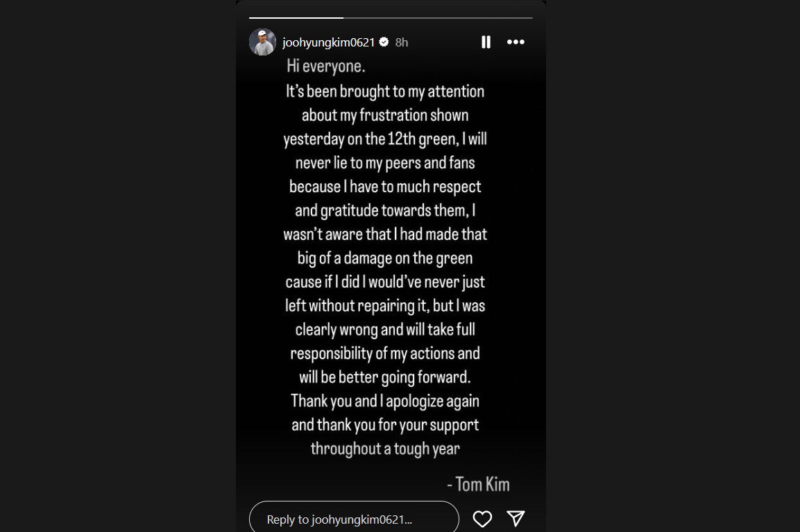Share the story using the paper plane icon

coord(515,518)
